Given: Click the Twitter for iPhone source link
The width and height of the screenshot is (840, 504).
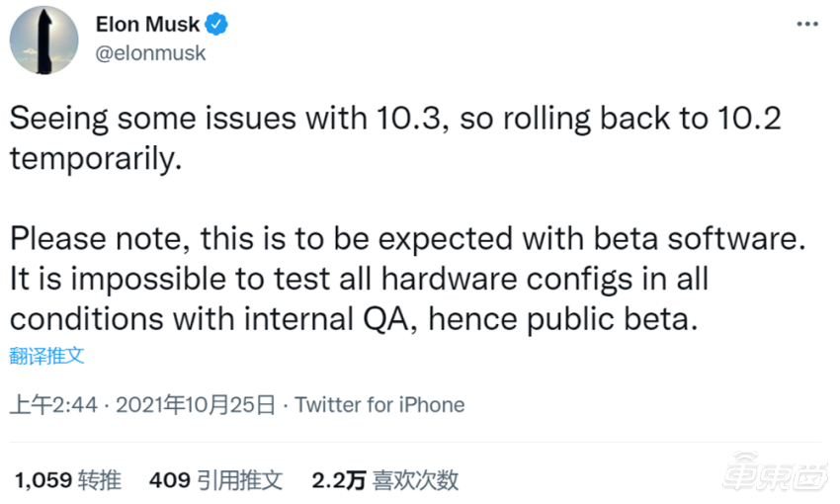Looking at the screenshot, I should 379,404.
